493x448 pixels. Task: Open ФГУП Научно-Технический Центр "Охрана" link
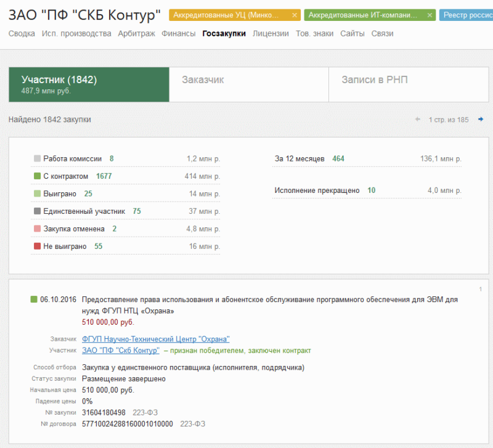point(156,339)
